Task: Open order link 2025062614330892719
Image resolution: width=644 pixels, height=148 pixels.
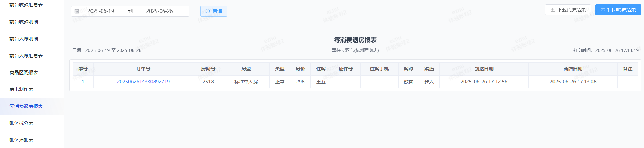Action: coord(143,82)
